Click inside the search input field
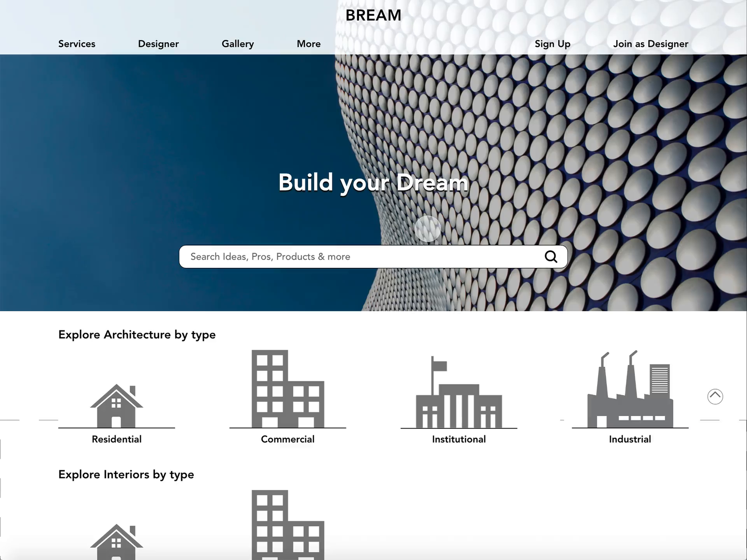747x560 pixels. [x=327, y=256]
